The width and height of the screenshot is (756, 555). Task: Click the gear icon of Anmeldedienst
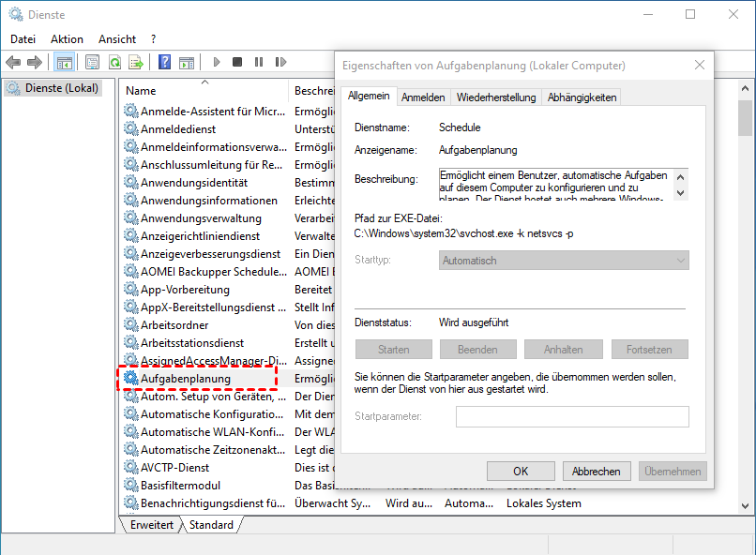tap(131, 128)
